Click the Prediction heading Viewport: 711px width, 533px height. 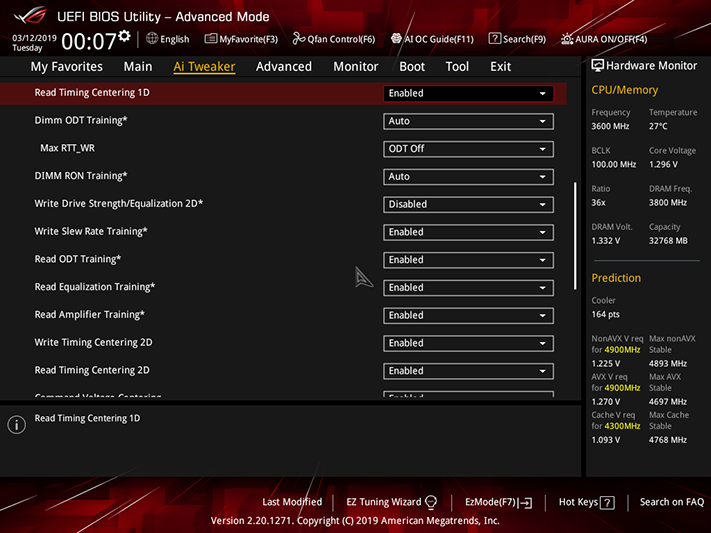pos(616,278)
